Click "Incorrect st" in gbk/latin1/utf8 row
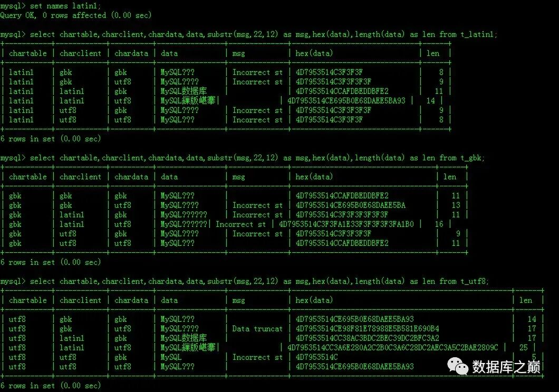This screenshot has width=559, height=392. 240,224
